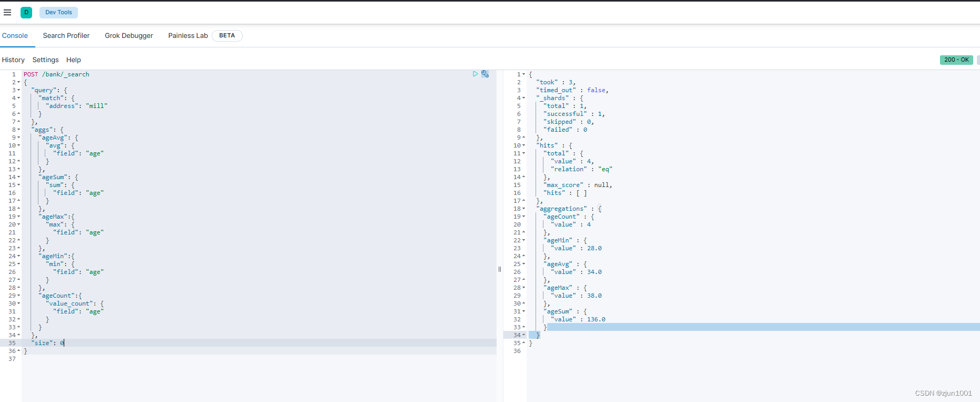Image resolution: width=980 pixels, height=402 pixels.
Task: Collapse the ageMin block at line 24
Action: [19, 256]
